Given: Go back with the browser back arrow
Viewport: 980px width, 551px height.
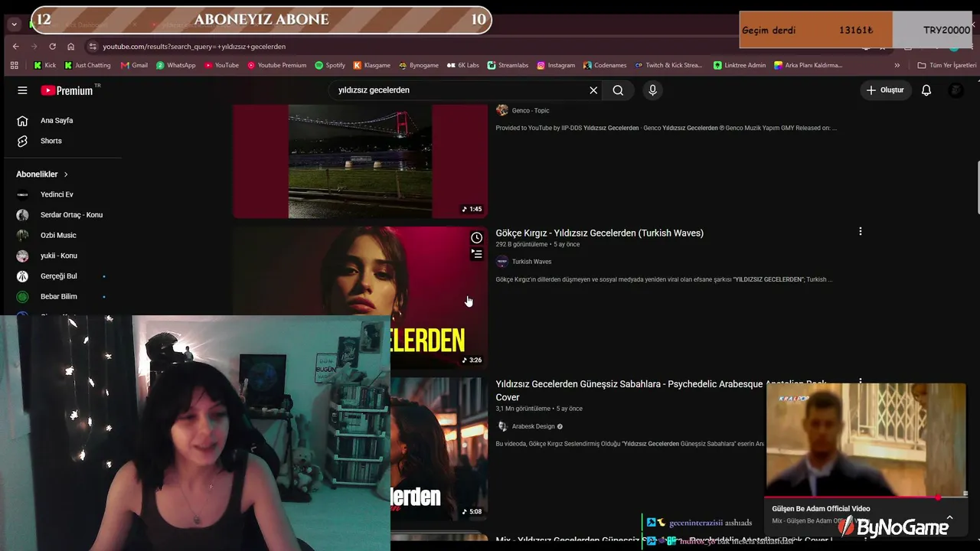Looking at the screenshot, I should pos(15,47).
